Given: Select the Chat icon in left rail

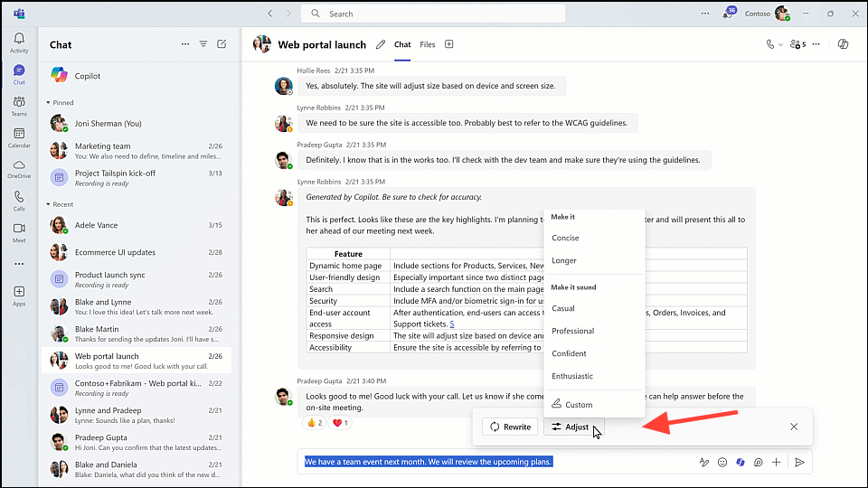Looking at the screenshot, I should point(19,74).
